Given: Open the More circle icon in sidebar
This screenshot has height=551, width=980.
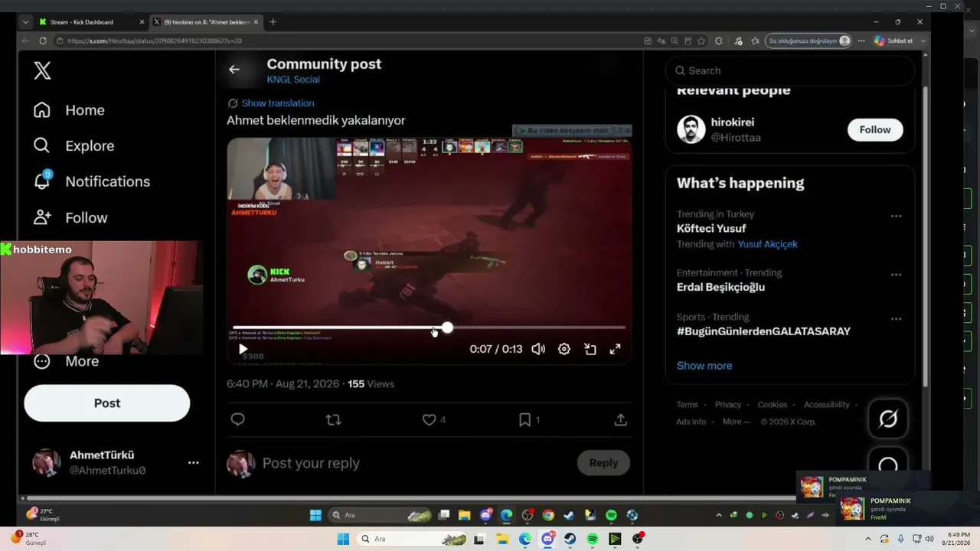Looking at the screenshot, I should [x=42, y=361].
